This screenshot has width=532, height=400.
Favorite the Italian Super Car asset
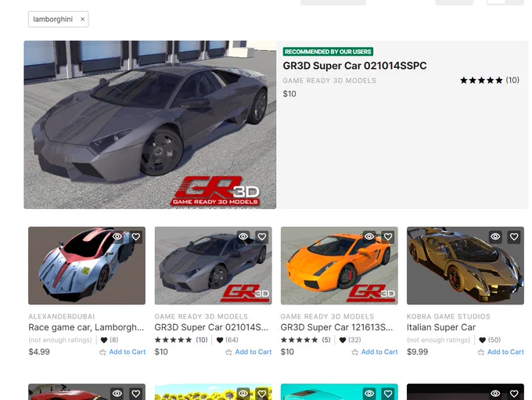tap(514, 236)
